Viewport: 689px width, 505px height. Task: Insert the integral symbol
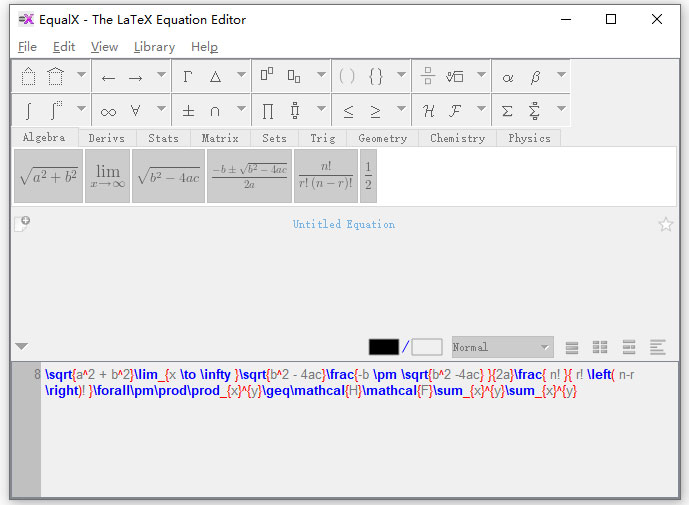click(29, 111)
